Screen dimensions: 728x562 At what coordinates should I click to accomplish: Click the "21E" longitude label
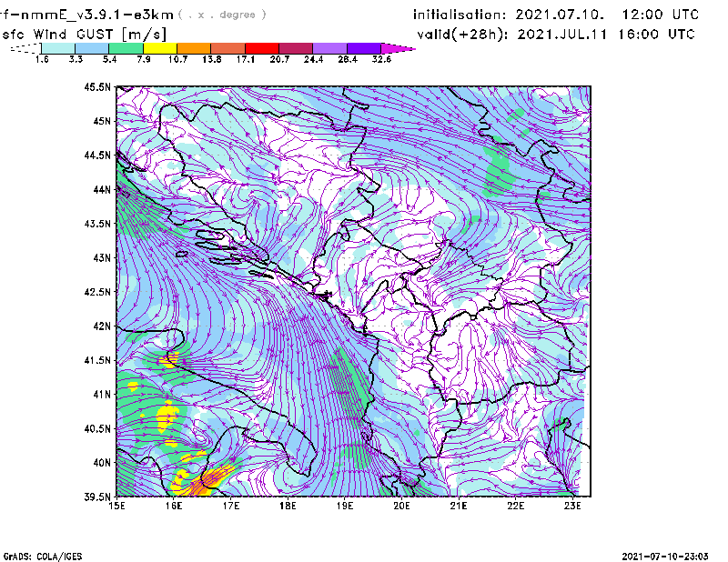tap(459, 506)
